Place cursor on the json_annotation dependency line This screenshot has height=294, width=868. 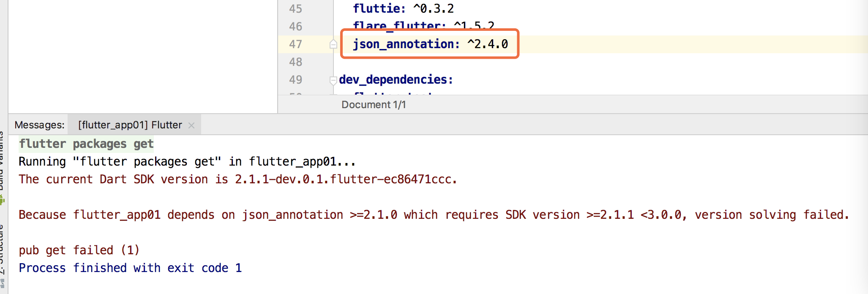[430, 44]
